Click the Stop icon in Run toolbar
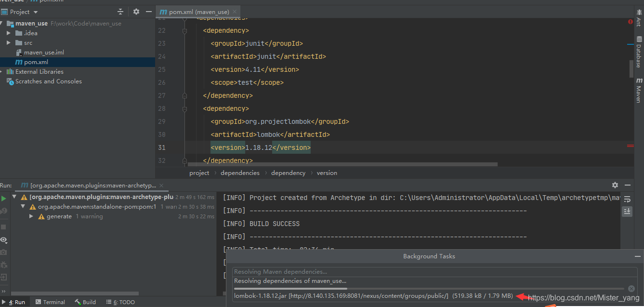The image size is (644, 307). click(3, 227)
